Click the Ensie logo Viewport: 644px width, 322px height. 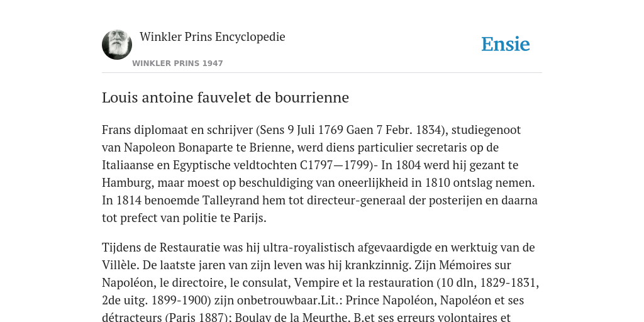point(506,44)
